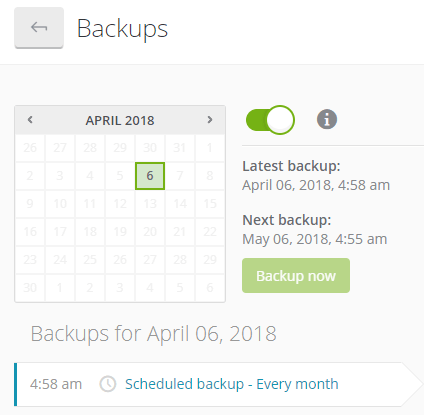Select day 13 in calendar
The width and height of the screenshot is (424, 415).
pyautogui.click(x=150, y=204)
